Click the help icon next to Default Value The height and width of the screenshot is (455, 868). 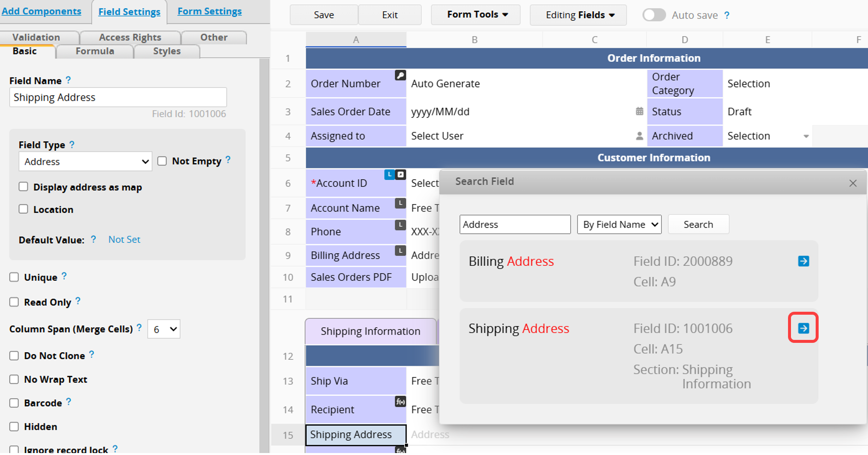tap(93, 240)
